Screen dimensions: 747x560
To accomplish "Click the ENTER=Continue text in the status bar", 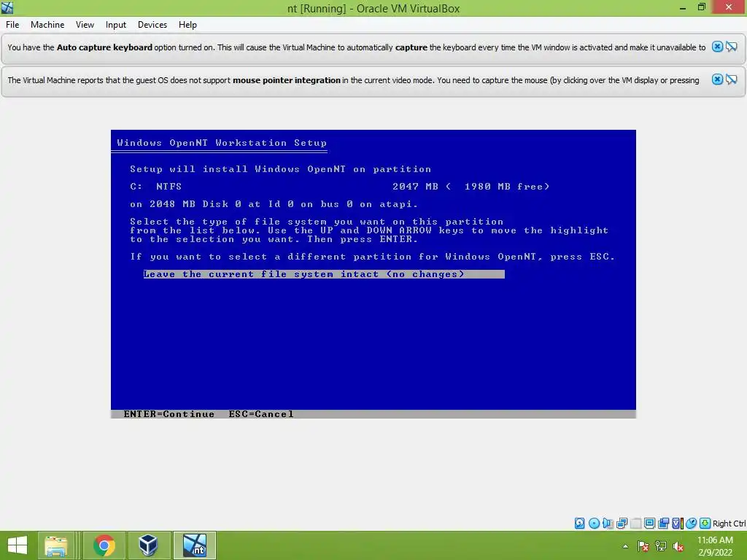I will (x=169, y=414).
